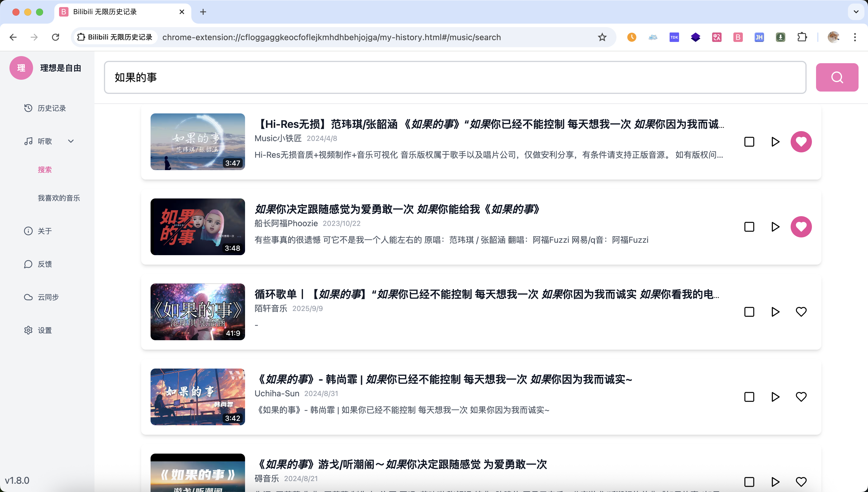This screenshot has width=868, height=492.
Task: Play the Hi-Res无损 范玮琪/张韶涵 song
Action: point(775,142)
